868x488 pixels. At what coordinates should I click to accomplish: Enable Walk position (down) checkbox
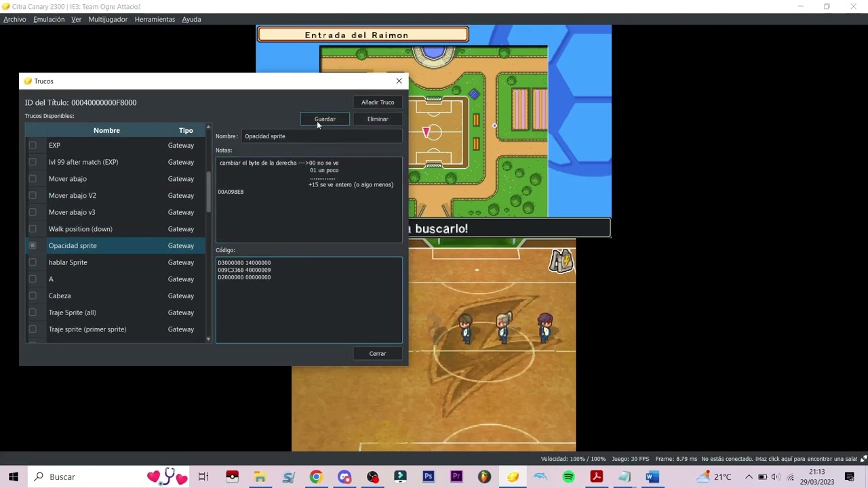coord(33,229)
